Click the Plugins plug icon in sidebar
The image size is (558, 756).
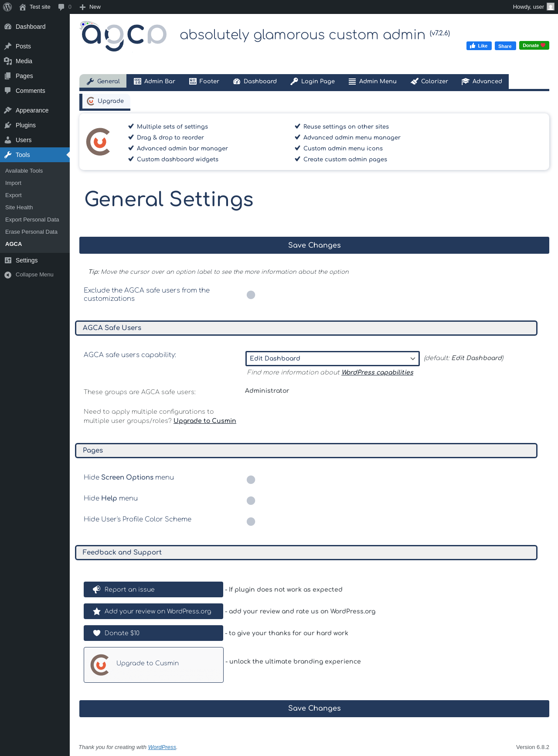tap(8, 125)
